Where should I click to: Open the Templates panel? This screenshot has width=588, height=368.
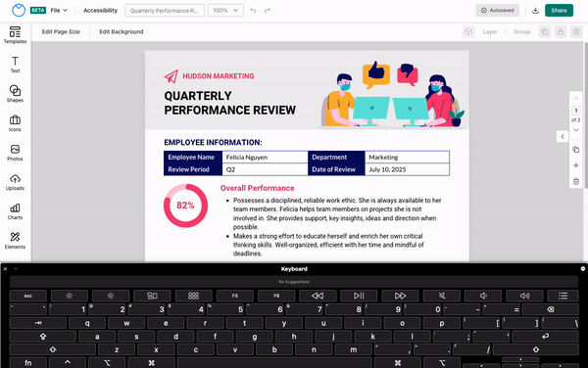coord(15,35)
